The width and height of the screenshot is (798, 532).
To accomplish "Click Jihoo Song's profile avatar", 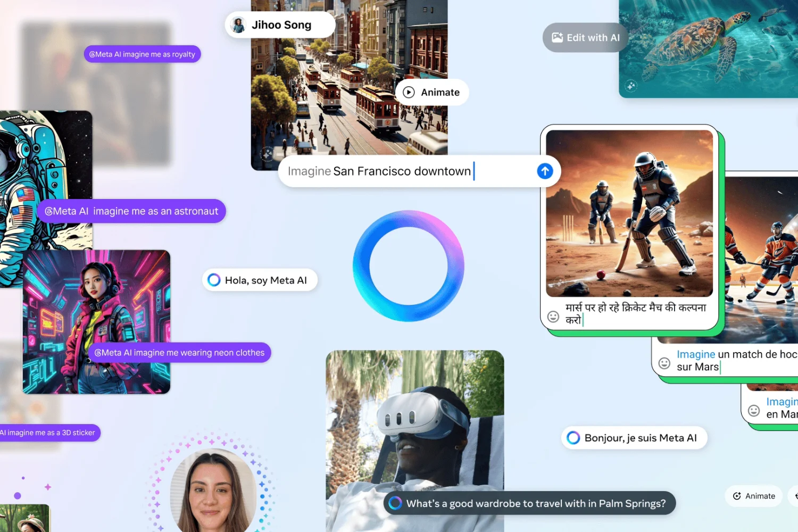I will click(x=238, y=25).
